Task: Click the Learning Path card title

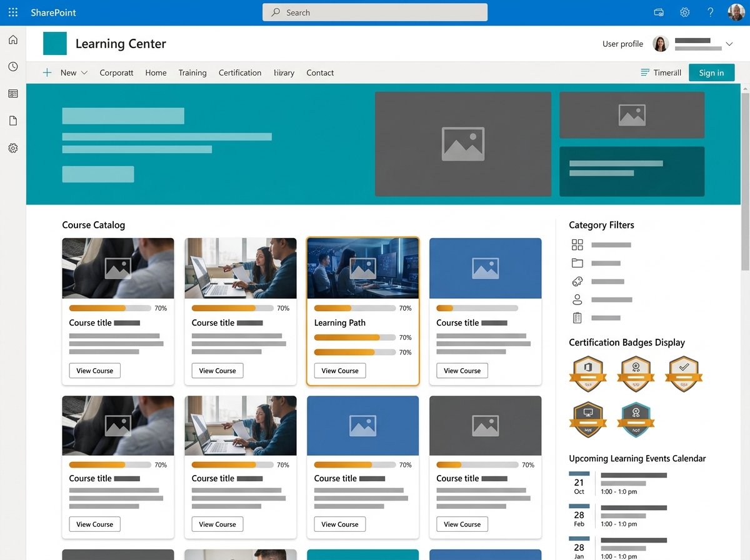Action: tap(340, 323)
